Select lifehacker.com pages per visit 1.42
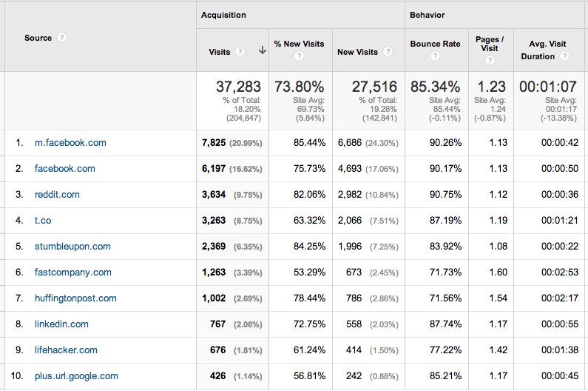588x391 pixels. pyautogui.click(x=499, y=350)
